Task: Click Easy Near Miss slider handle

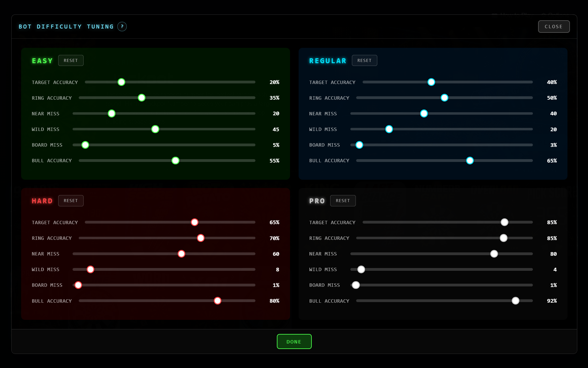Action: click(112, 113)
